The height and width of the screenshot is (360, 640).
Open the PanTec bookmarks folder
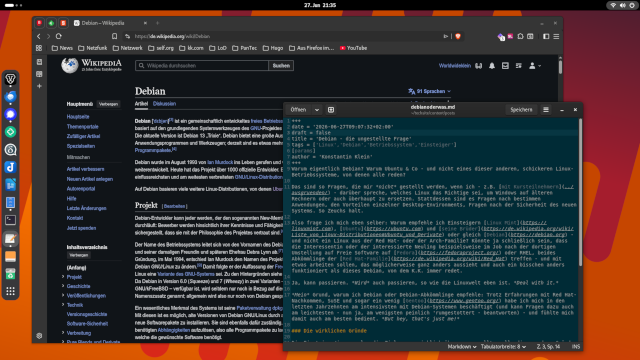[x=244, y=48]
